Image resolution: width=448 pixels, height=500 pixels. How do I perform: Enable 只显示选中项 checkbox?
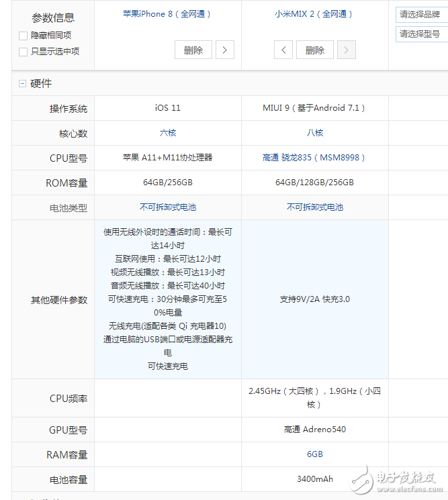point(23,52)
